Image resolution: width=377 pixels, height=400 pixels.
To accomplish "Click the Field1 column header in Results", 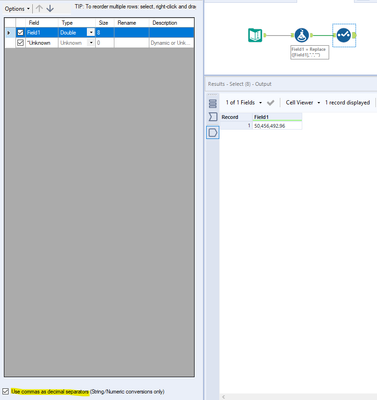I will coord(277,117).
